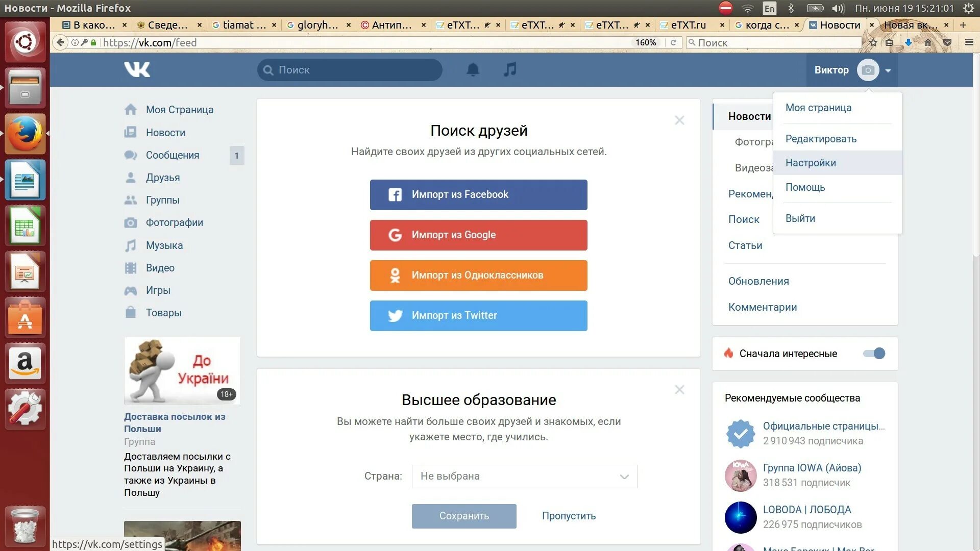Click the Google G icon on import button
Screen dimensions: 980x551
point(395,235)
